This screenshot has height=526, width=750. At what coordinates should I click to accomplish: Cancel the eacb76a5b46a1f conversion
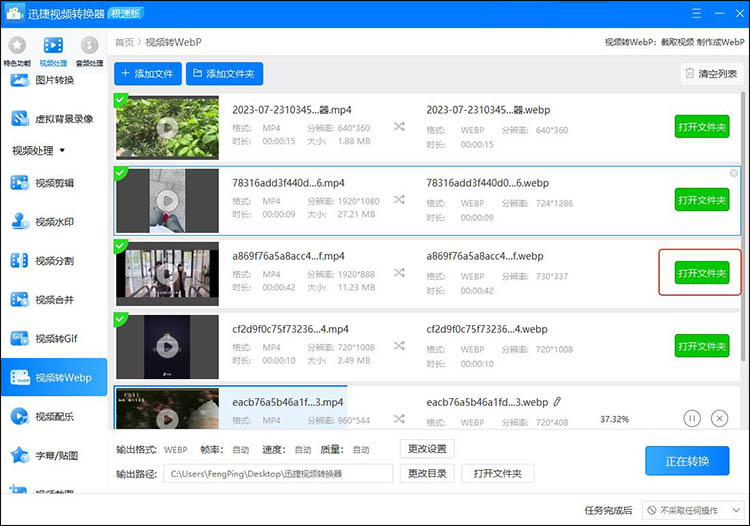coord(719,418)
